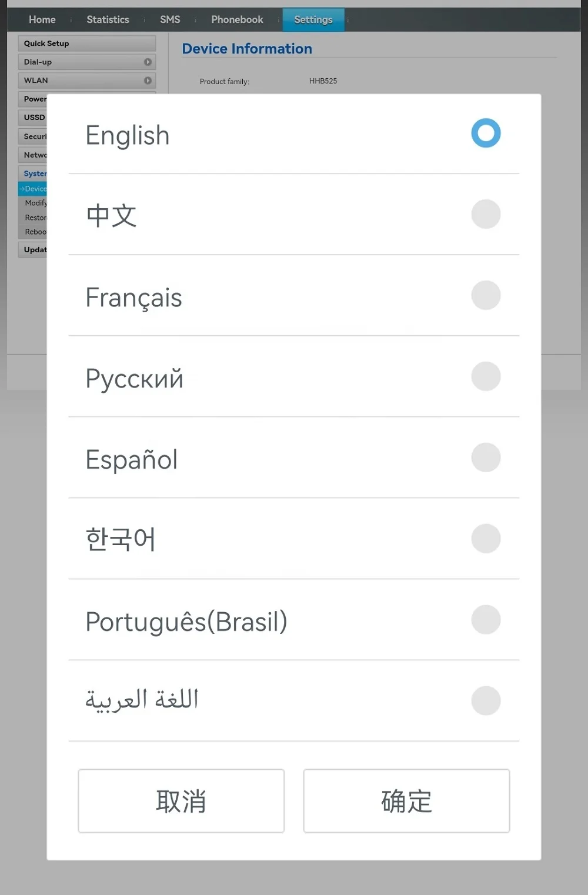This screenshot has width=588, height=895.
Task: Choose 中文 as the language
Action: pyautogui.click(x=486, y=214)
